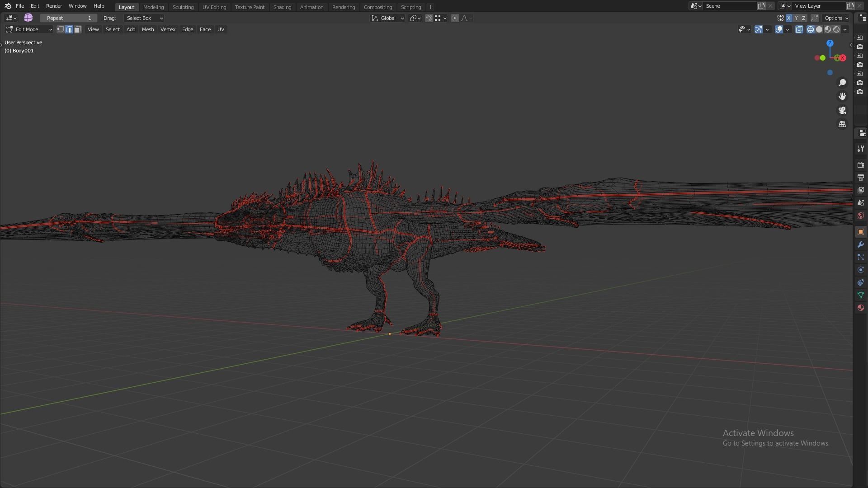Switch to the Scripting workspace tab
This screenshot has height=488, width=868.
(x=411, y=7)
